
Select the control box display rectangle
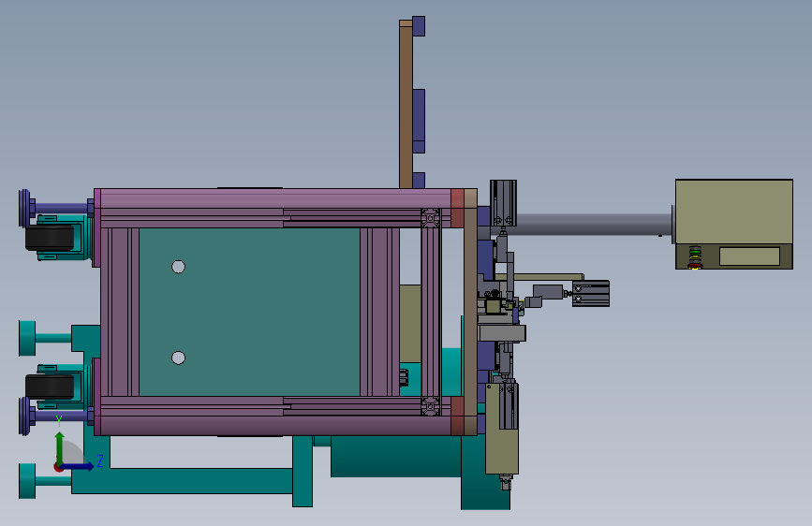click(749, 256)
